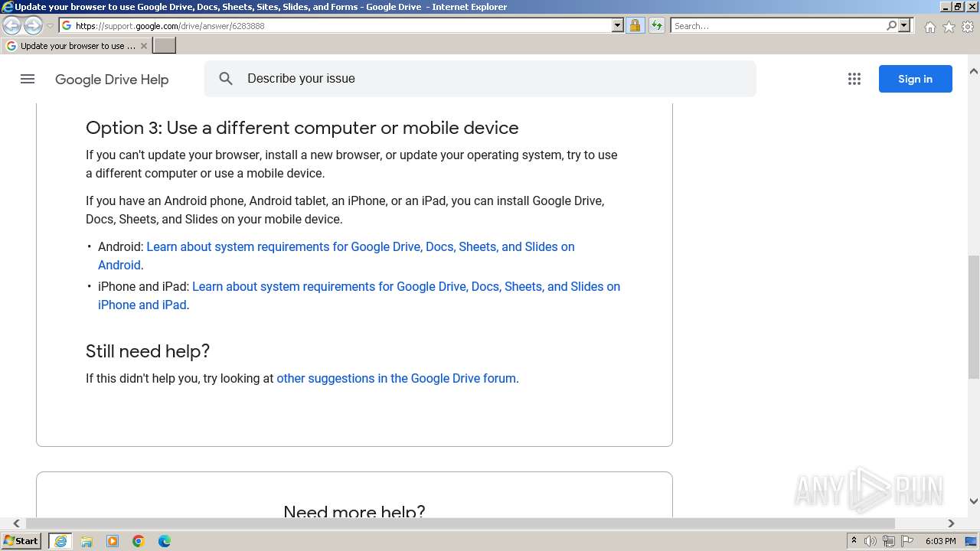Launch Google Chrome from the taskbar

point(139,541)
